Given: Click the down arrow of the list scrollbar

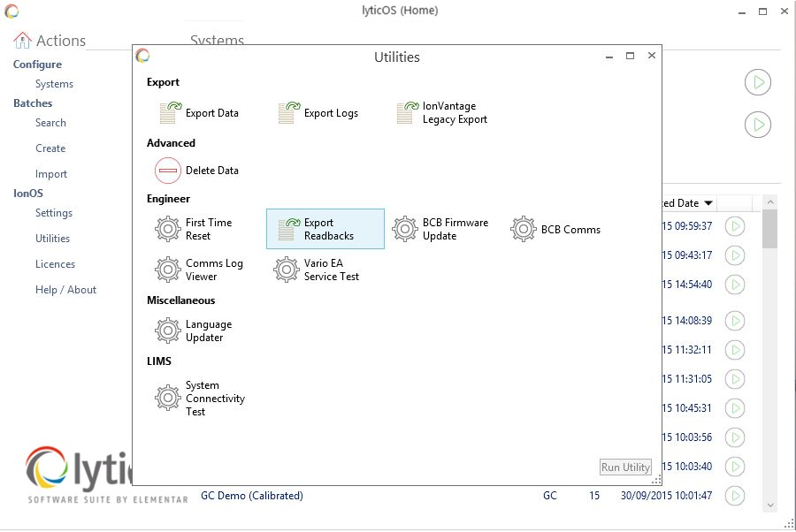Looking at the screenshot, I should tap(769, 505).
